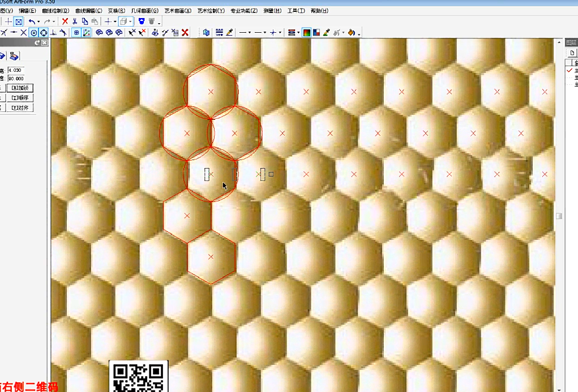Toggle the boxed-X selection mode button
This screenshot has height=392, width=578.
tap(19, 21)
